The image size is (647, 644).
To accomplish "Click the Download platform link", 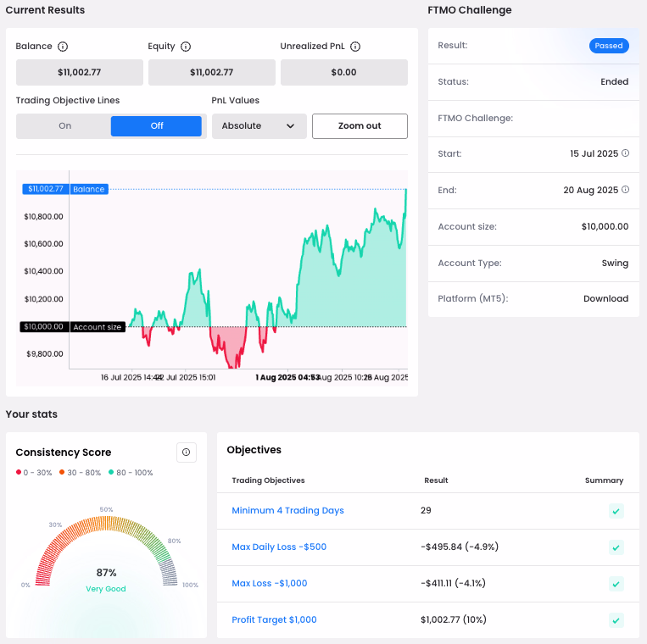I will 605,298.
